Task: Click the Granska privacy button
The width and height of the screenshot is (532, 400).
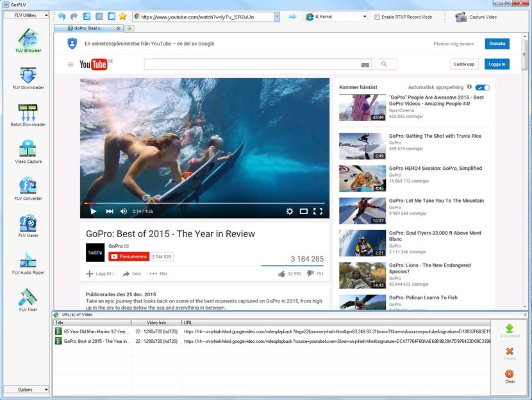Action: [499, 44]
